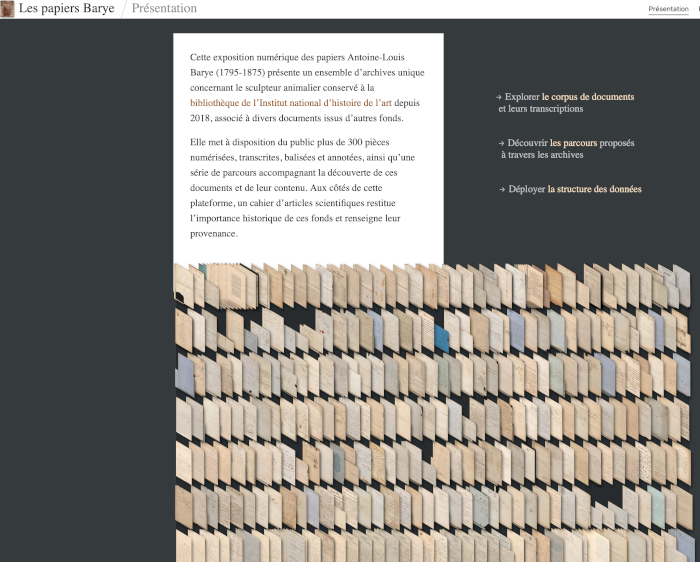The image size is (700, 562).
Task: Click the word "Déployer" in the right-hand list
Action: coord(526,189)
